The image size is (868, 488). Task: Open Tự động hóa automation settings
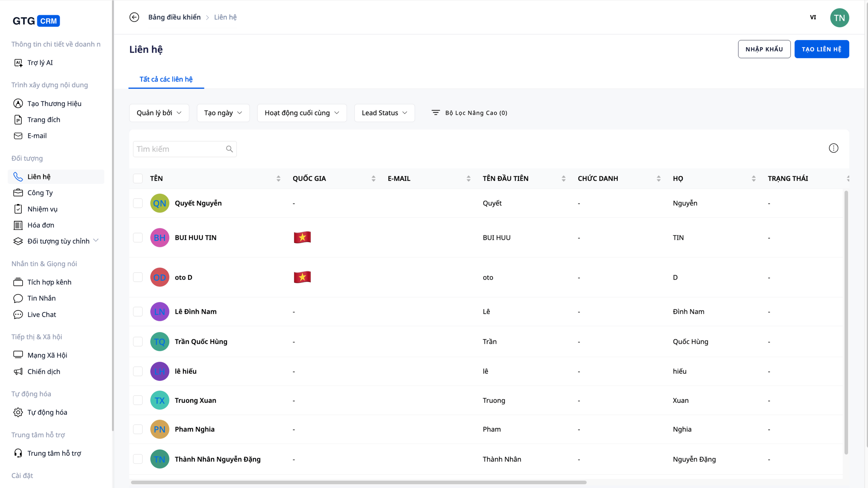coord(47,412)
